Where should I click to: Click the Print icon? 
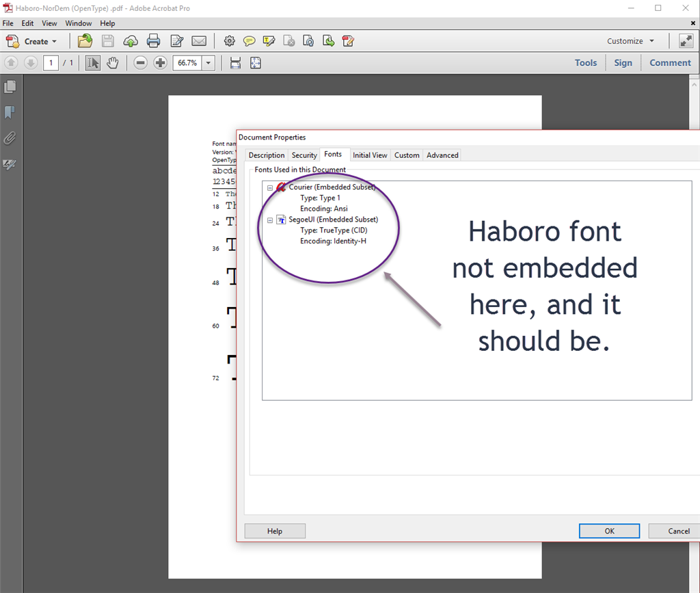point(153,41)
